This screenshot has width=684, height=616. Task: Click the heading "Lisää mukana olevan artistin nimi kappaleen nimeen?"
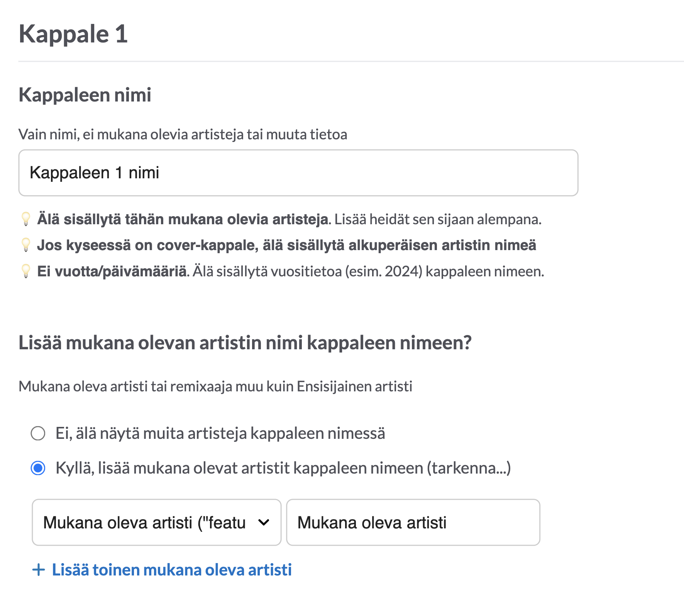click(245, 343)
